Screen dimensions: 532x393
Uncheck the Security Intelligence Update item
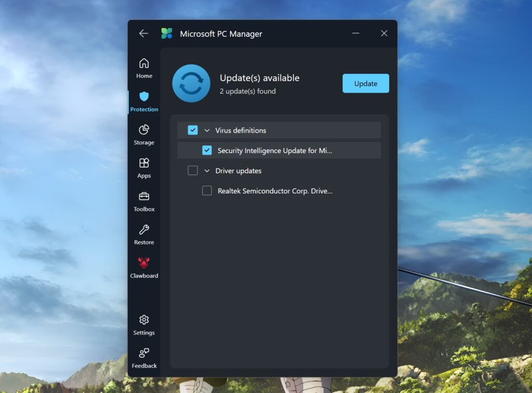pyautogui.click(x=207, y=150)
